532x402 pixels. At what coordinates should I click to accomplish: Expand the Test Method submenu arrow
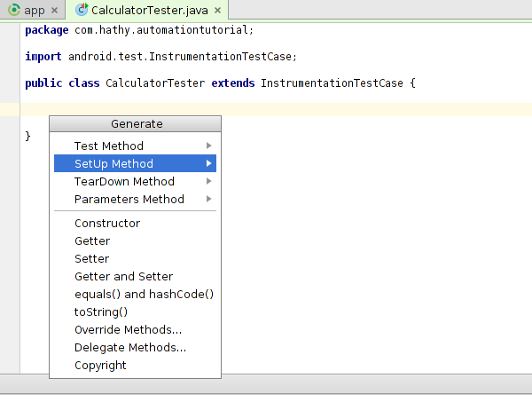click(209, 146)
